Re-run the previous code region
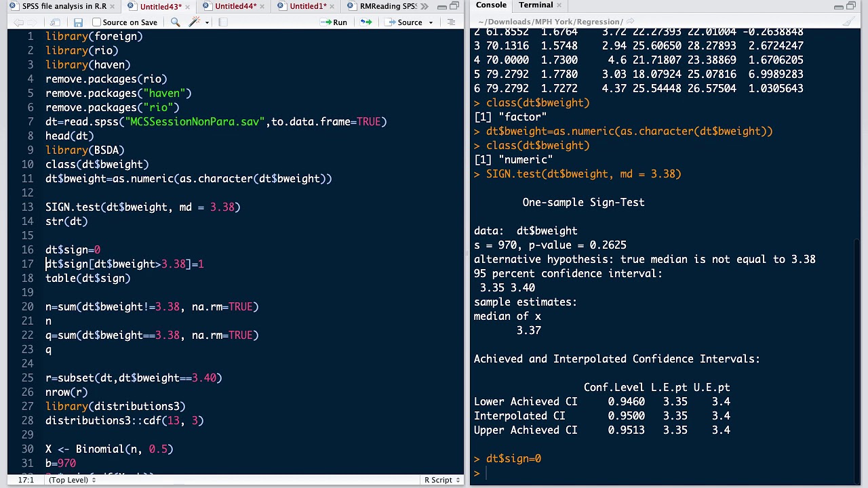This screenshot has height=488, width=868. click(x=366, y=22)
